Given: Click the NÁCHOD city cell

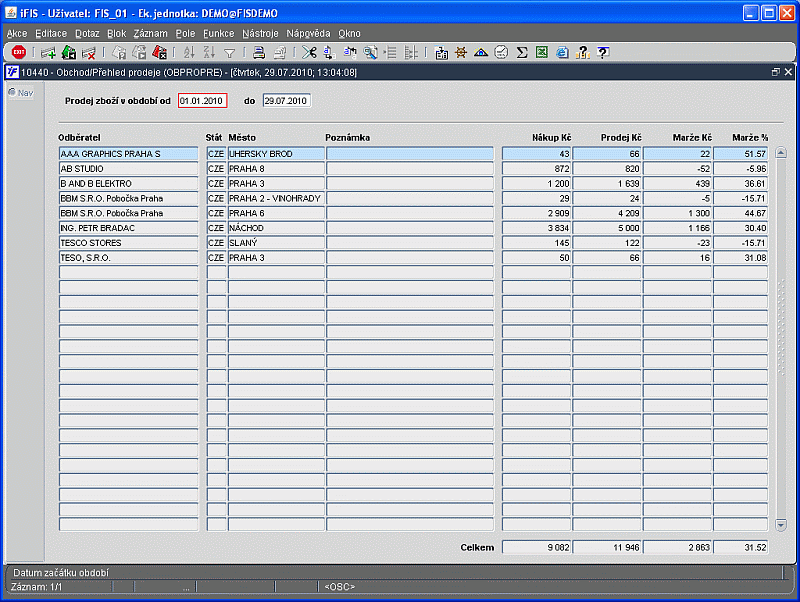Looking at the screenshot, I should coord(276,228).
